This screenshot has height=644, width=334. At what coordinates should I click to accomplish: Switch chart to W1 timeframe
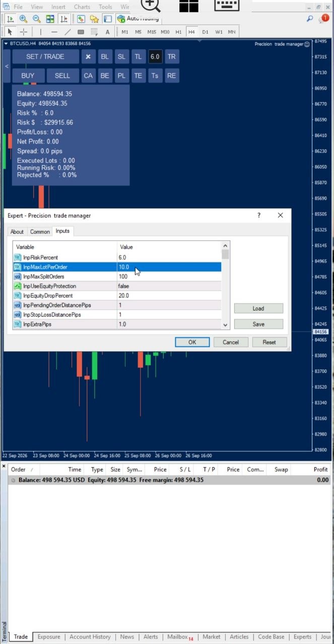tap(219, 32)
